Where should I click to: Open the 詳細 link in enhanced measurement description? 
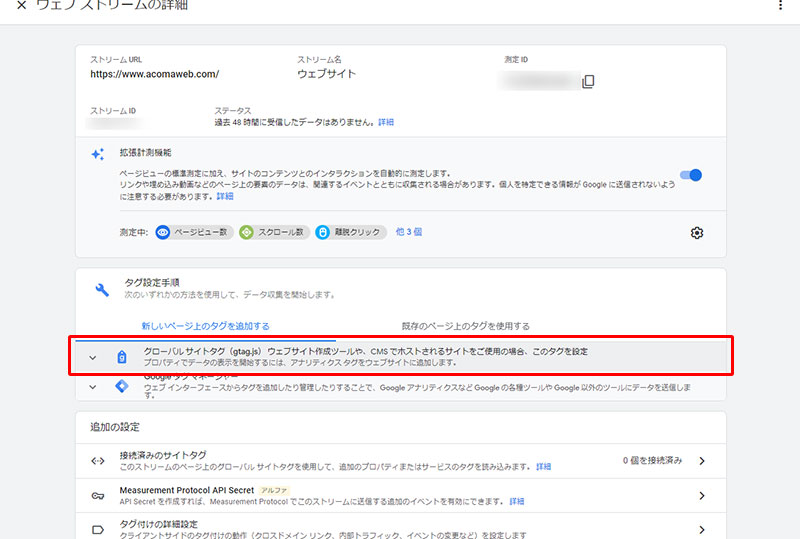click(x=225, y=196)
